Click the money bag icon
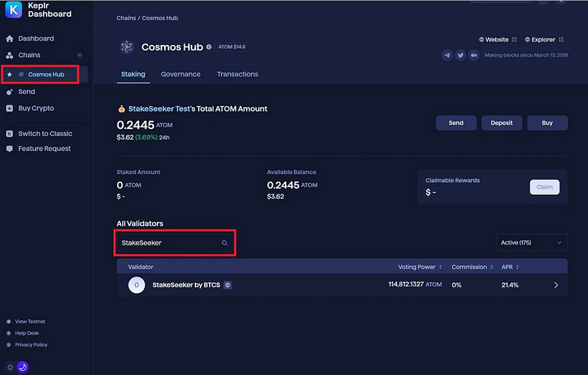588x375 pixels. pos(122,109)
